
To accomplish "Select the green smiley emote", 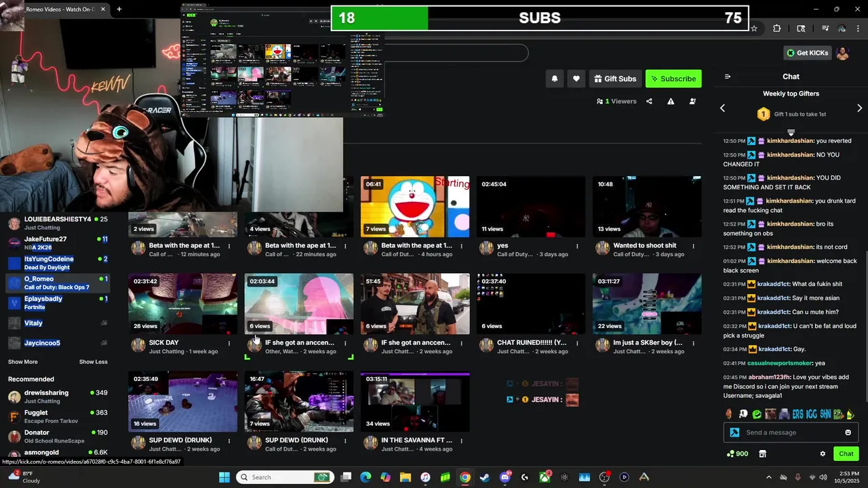I will 757,414.
